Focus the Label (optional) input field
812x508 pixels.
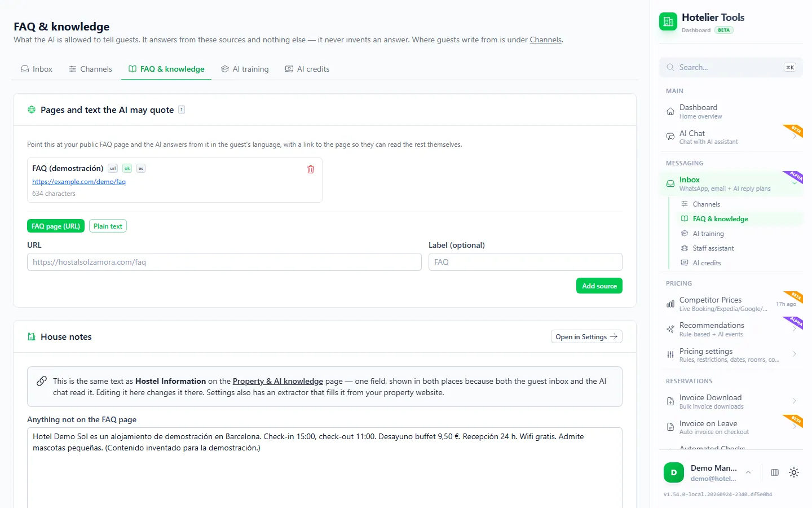pyautogui.click(x=526, y=262)
